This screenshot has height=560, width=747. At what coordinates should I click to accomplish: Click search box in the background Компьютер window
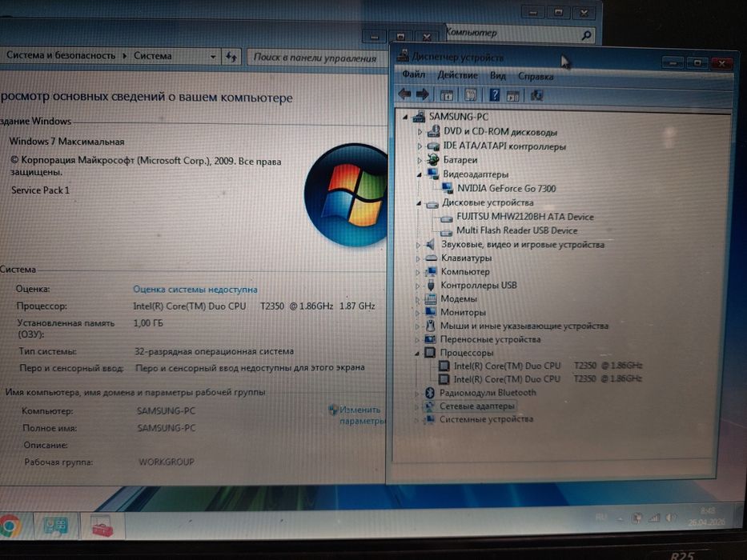(520, 34)
